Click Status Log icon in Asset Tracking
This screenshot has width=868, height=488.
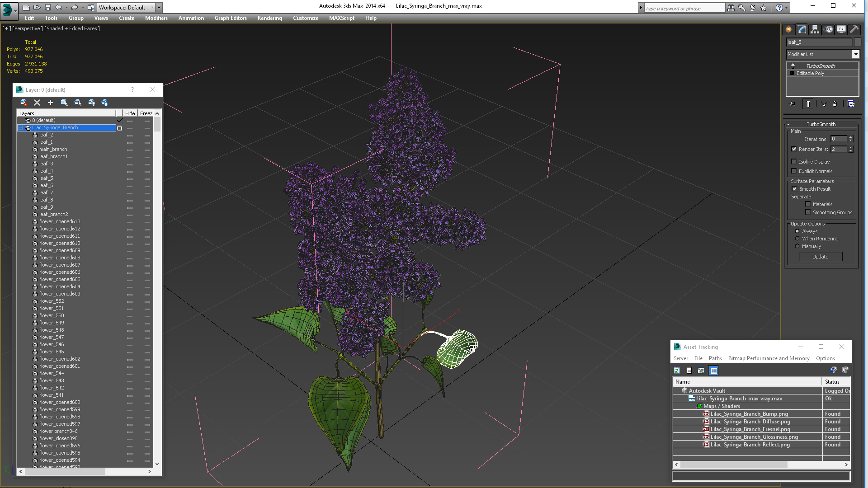click(689, 371)
